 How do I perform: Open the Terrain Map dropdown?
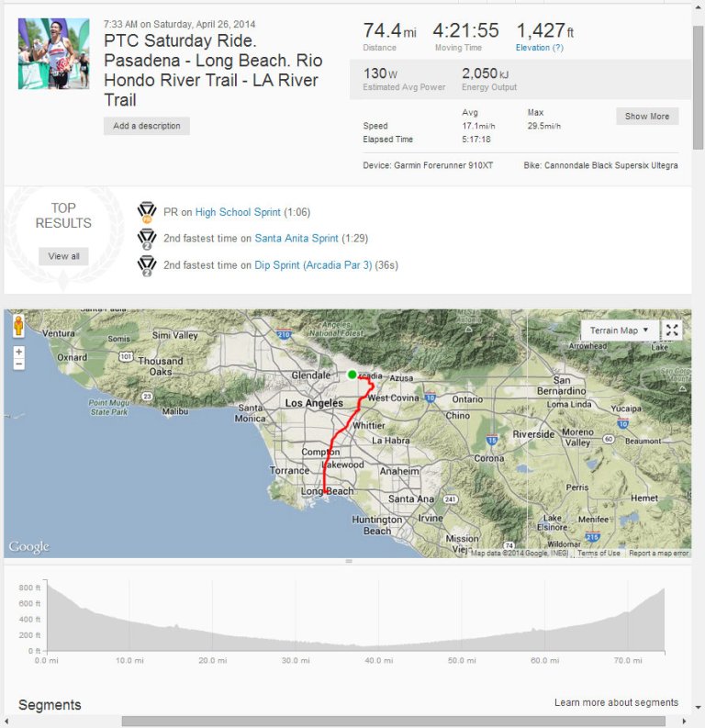620,330
